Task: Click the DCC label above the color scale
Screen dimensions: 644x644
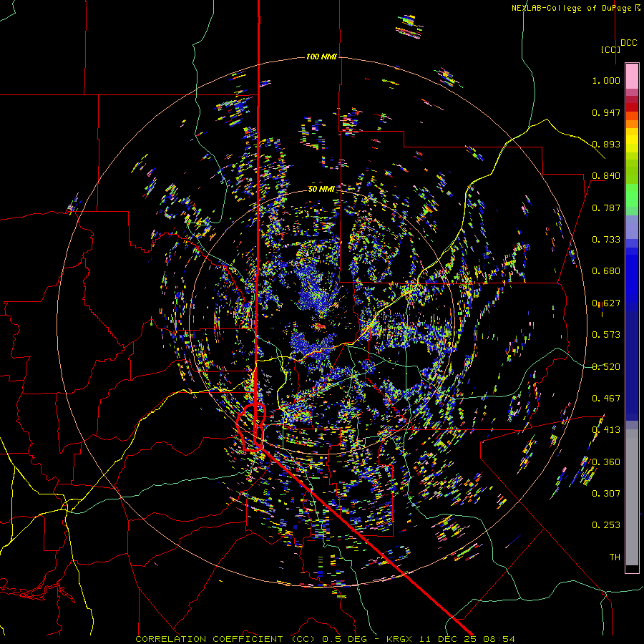Action: coord(629,43)
